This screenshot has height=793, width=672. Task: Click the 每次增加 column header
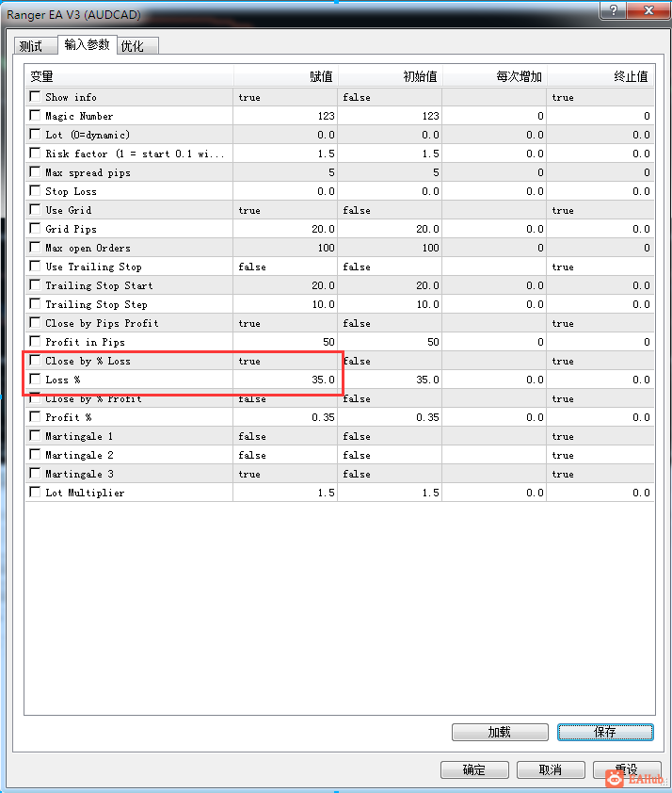pyautogui.click(x=495, y=76)
